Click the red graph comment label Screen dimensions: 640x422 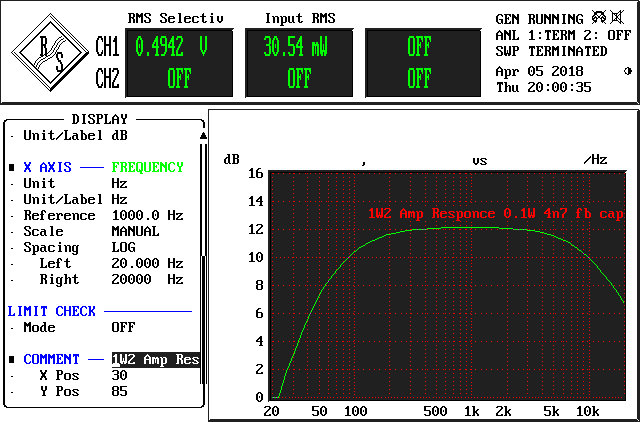pyautogui.click(x=496, y=213)
